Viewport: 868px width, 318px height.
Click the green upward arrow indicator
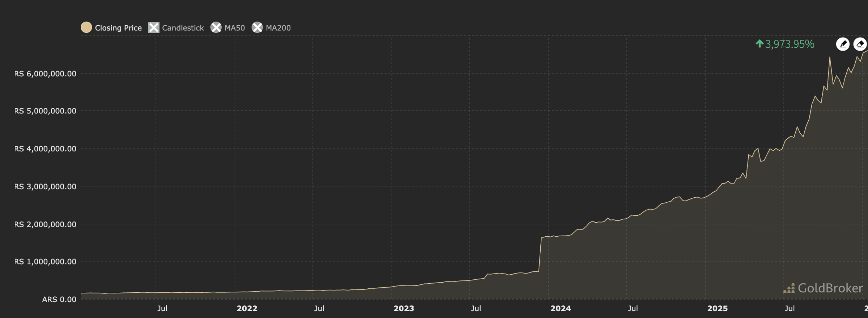(x=759, y=44)
